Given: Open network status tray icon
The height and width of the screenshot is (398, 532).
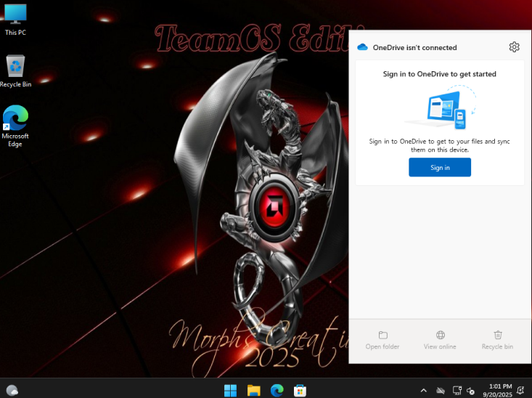Looking at the screenshot, I should tap(457, 391).
